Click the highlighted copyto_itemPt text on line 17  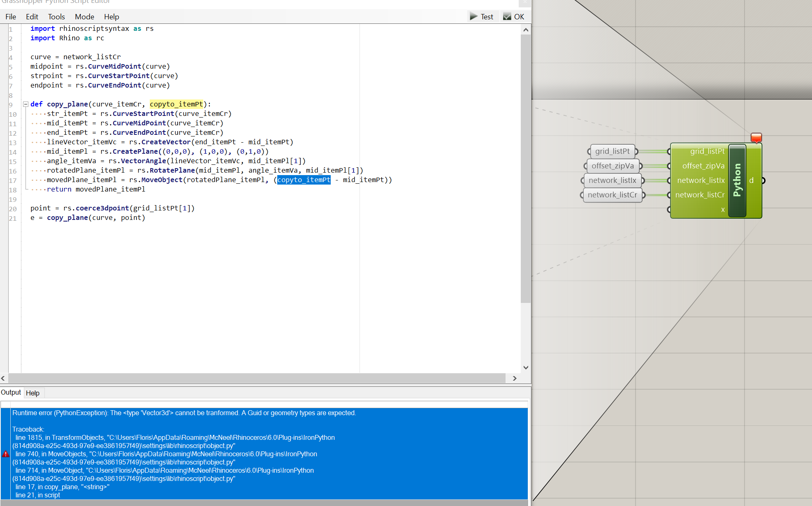[304, 180]
